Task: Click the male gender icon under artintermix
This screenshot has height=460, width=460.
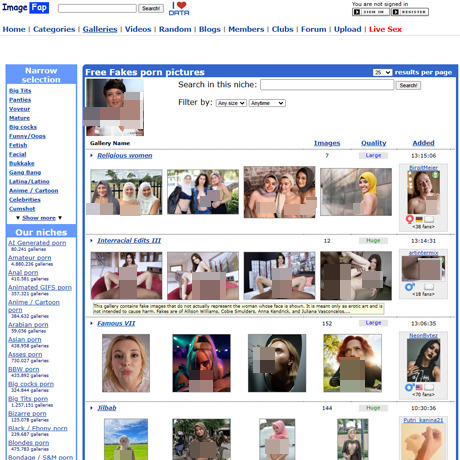Action: tap(410, 287)
